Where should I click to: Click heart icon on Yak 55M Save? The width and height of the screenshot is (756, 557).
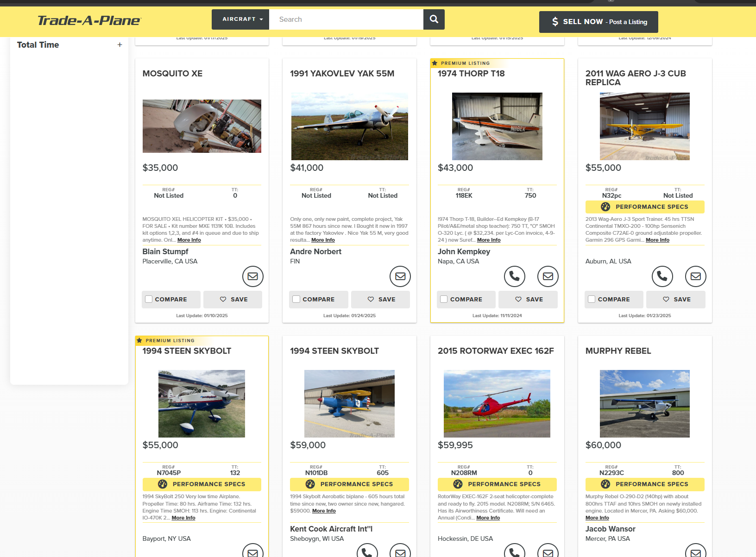[x=371, y=300]
